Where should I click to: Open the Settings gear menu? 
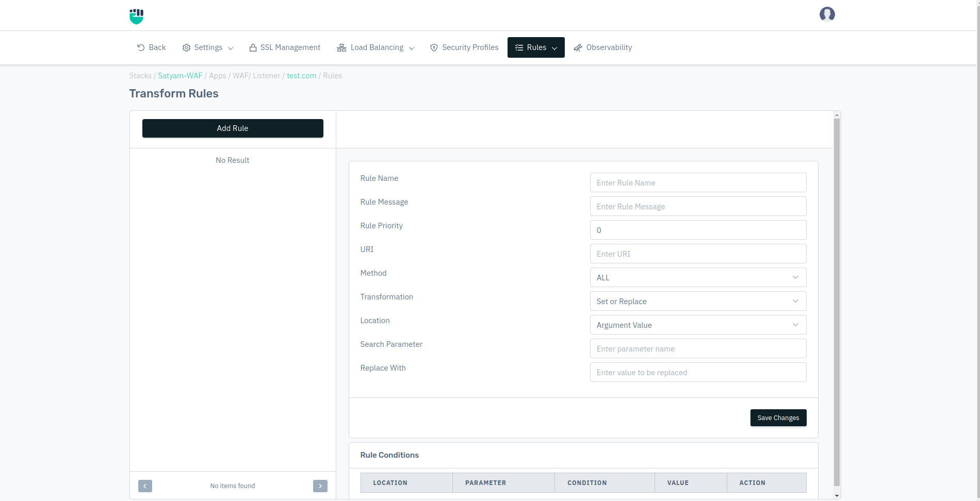207,47
